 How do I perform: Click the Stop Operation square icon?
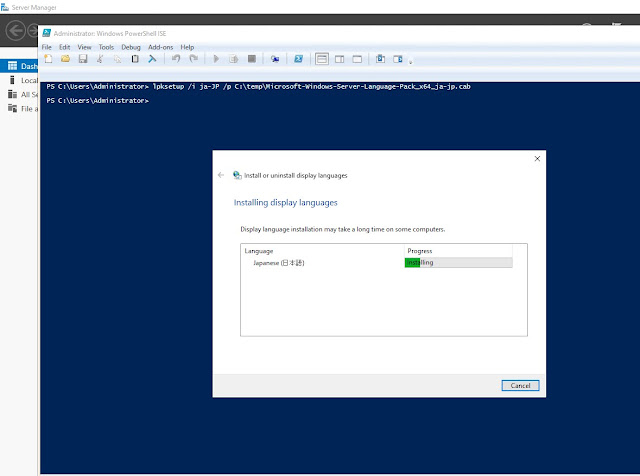tap(252, 59)
